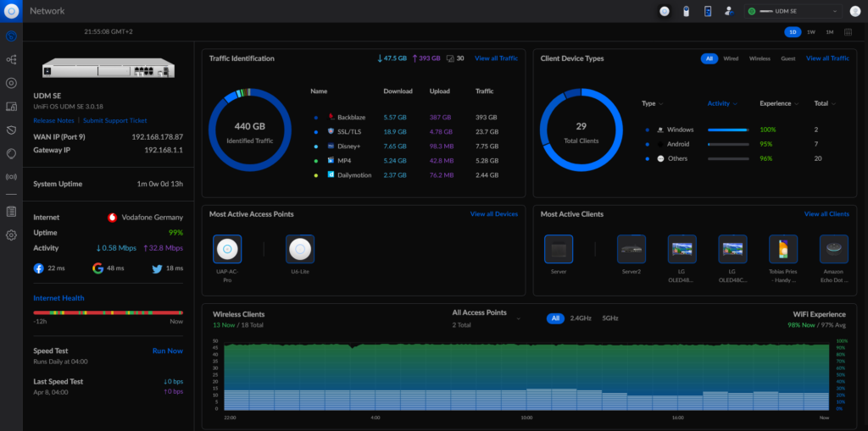
Task: Click the Disney+ app icon in the traffic list
Action: 331,146
